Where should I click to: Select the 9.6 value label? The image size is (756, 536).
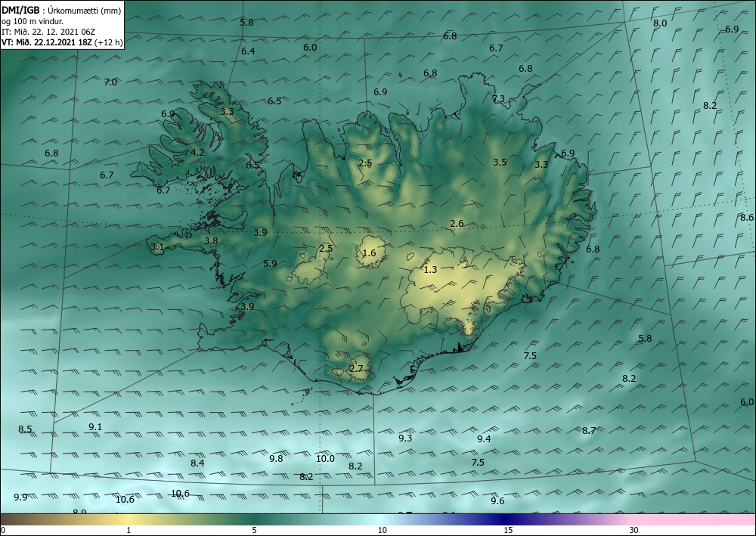tap(497, 501)
